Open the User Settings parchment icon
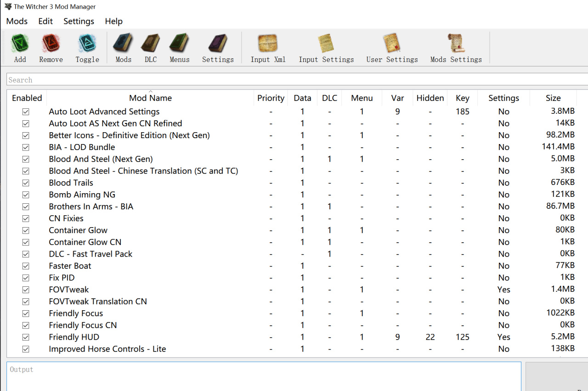588x391 pixels. pos(392,44)
